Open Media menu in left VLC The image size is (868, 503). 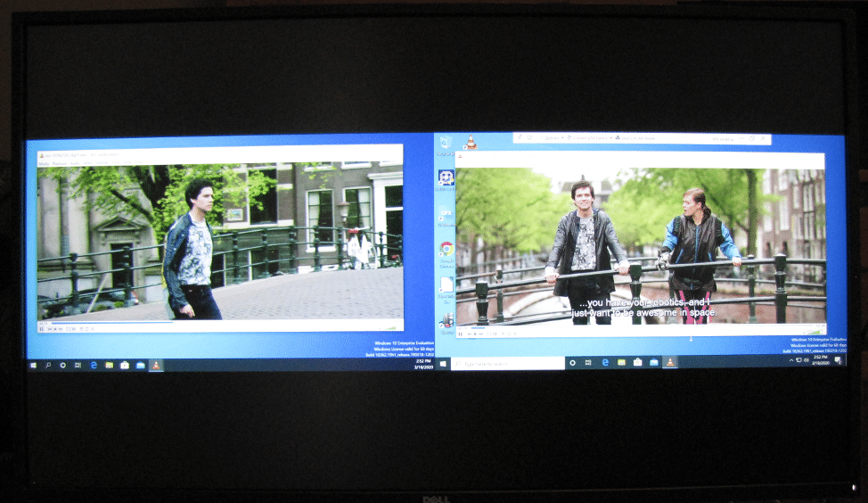[x=44, y=164]
